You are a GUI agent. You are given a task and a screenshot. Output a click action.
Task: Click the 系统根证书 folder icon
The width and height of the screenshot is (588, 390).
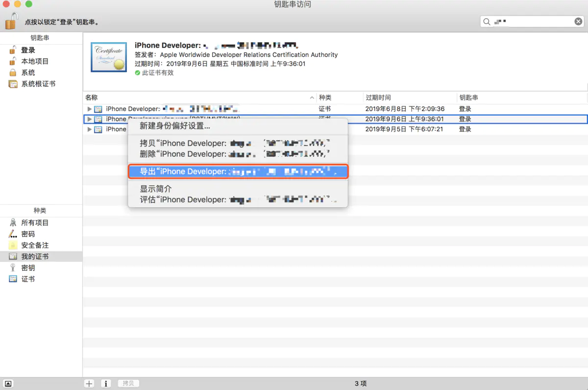pos(13,84)
